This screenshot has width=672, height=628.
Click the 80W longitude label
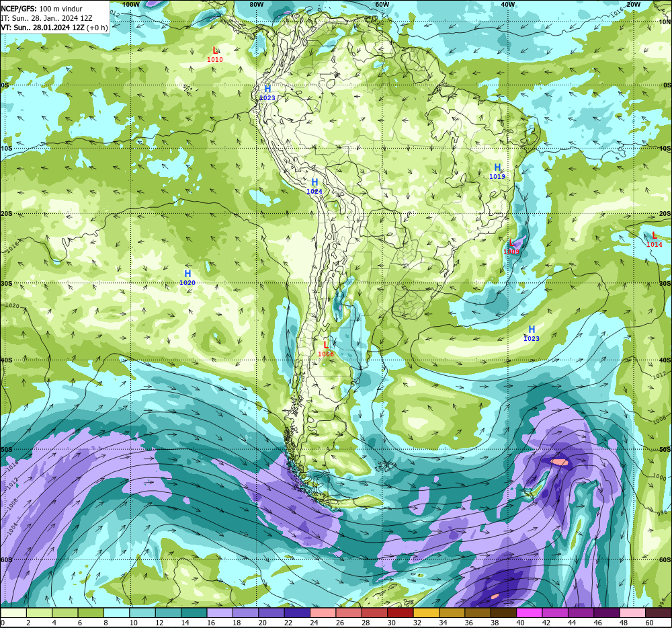coord(256,4)
